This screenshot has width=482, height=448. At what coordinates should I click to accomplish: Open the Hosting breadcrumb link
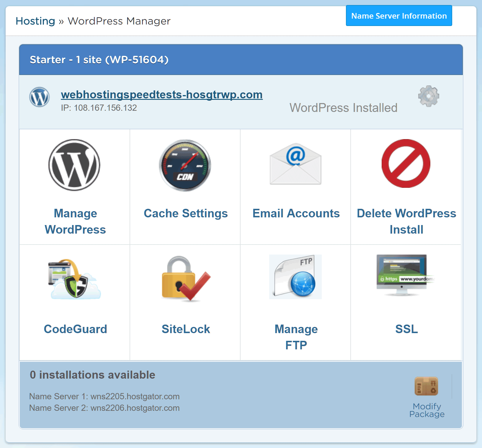(x=35, y=21)
